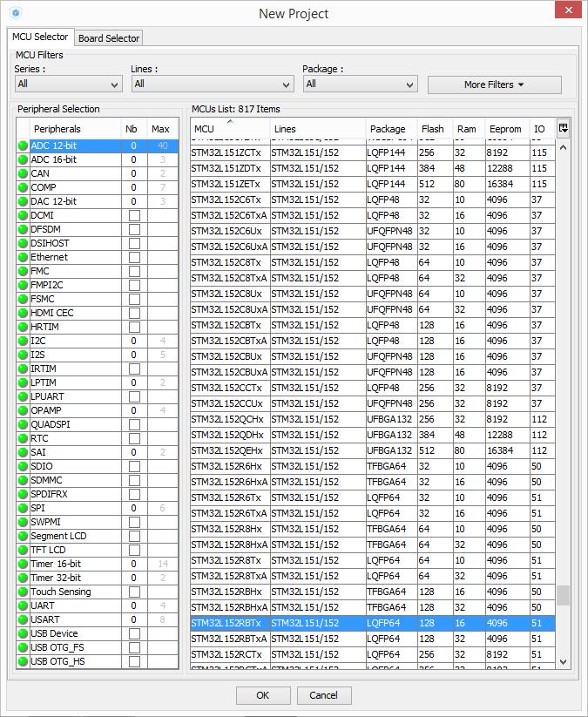Sort the list by Ram column
This screenshot has width=588, height=717.
point(468,129)
